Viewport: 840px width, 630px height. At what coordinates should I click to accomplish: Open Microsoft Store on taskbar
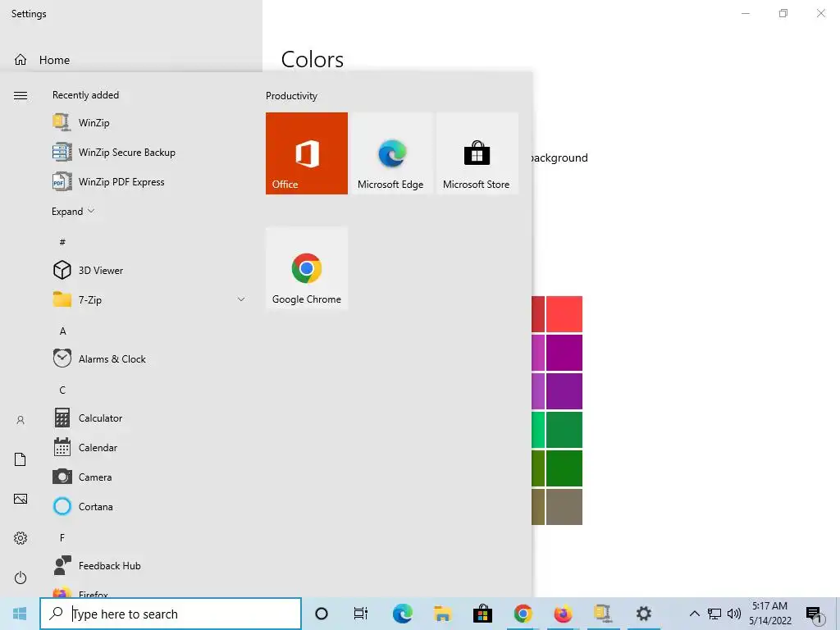tap(482, 614)
